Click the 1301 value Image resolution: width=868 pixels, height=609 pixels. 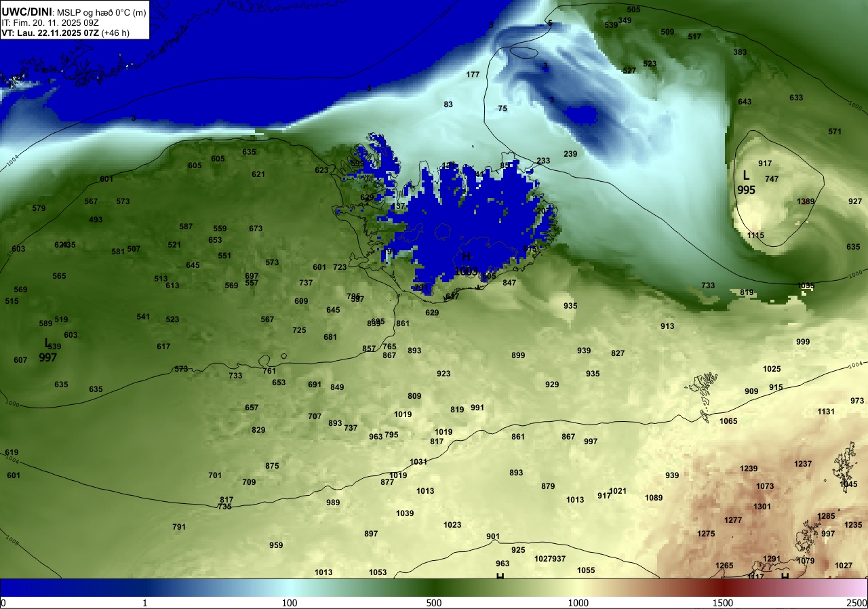click(762, 507)
